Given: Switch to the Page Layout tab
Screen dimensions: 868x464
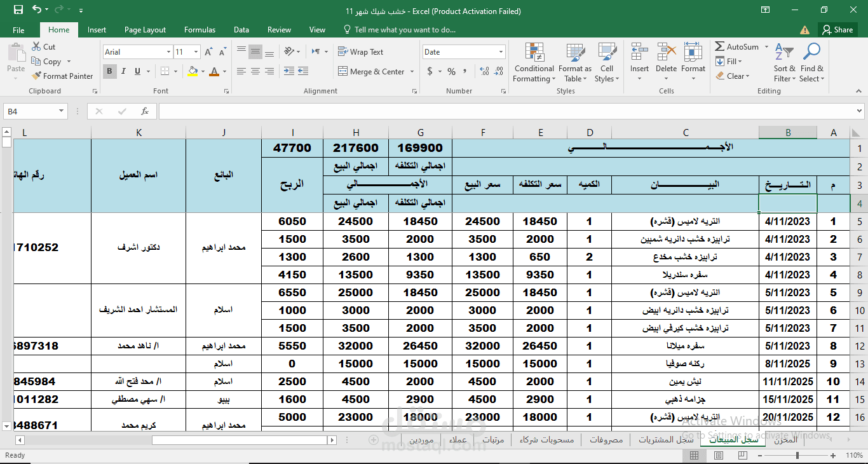Looking at the screenshot, I should point(145,30).
